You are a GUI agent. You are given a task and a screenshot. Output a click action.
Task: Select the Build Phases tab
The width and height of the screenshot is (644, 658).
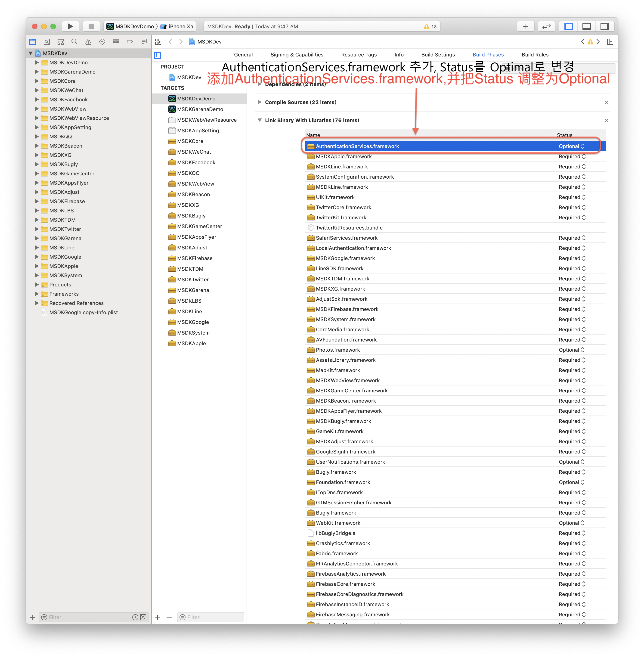488,55
